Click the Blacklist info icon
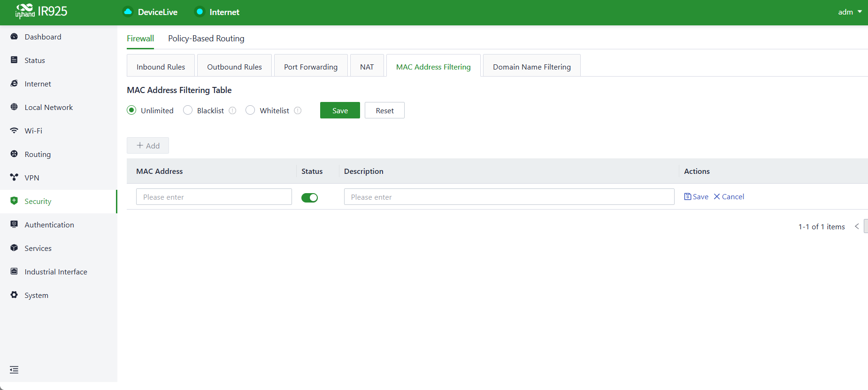Viewport: 868px width, 390px height. click(x=232, y=110)
